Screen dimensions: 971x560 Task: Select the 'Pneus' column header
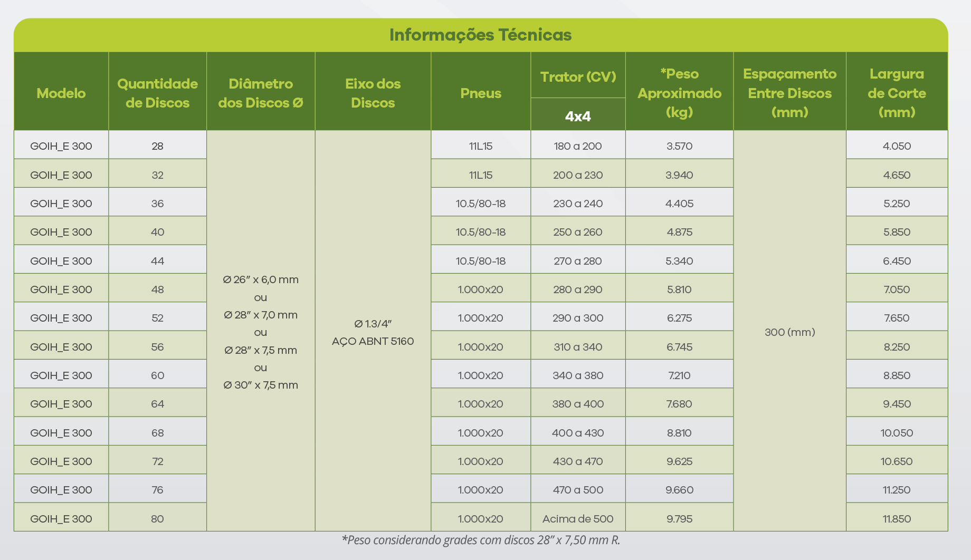[480, 93]
